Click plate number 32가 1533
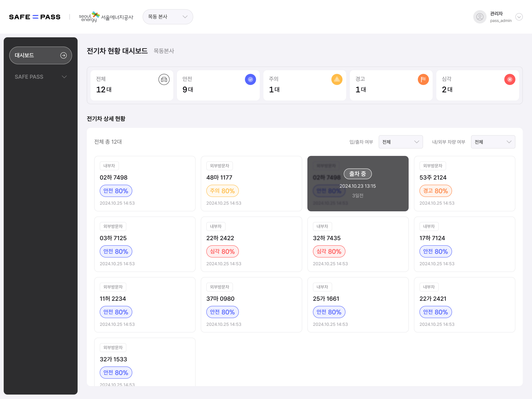This screenshot has width=532, height=399. point(113,359)
